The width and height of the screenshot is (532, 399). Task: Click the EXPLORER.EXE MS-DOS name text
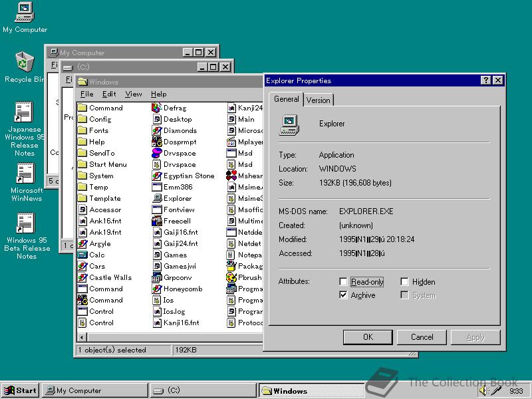point(366,211)
